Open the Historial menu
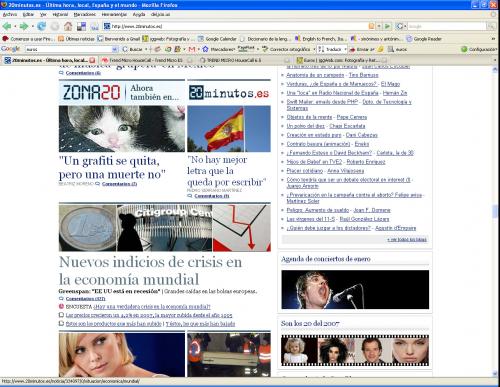Image resolution: width=500 pixels, height=387 pixels. pyautogui.click(x=60, y=14)
